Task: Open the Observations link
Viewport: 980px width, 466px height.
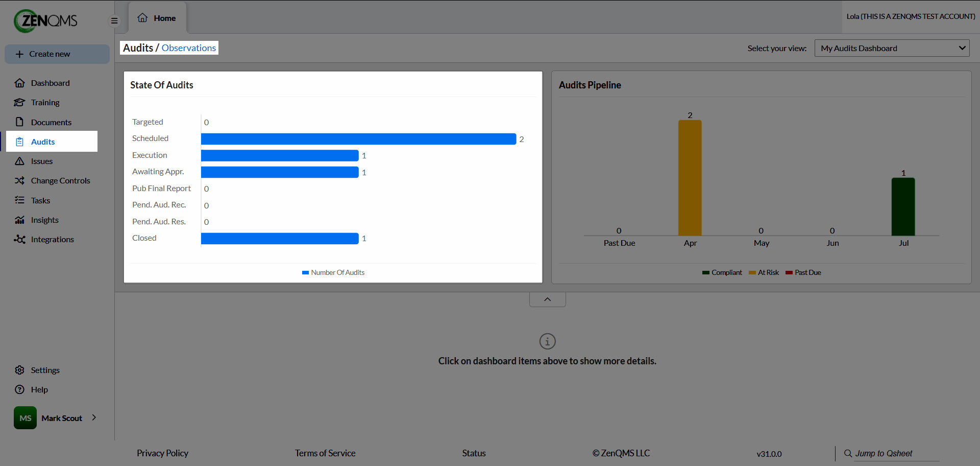Action: click(x=189, y=48)
